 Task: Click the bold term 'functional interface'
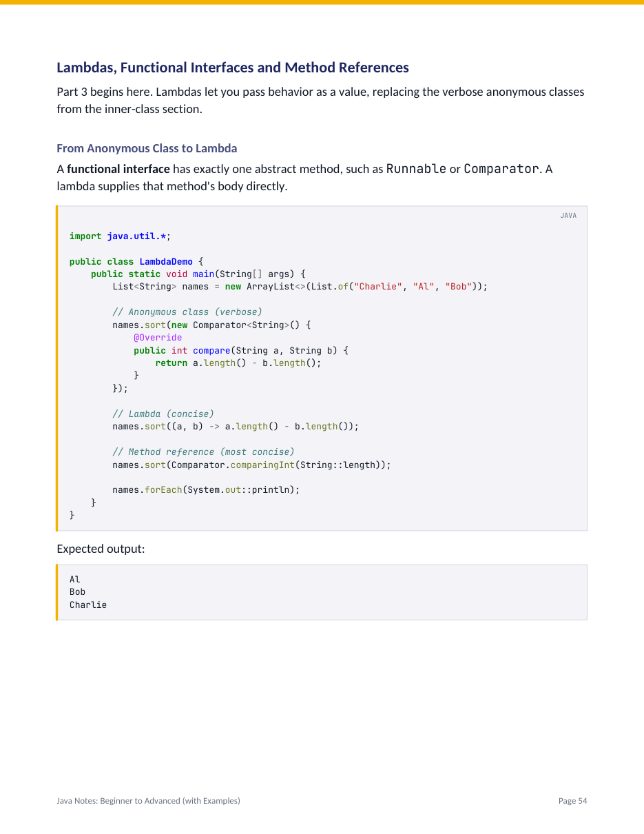118,169
